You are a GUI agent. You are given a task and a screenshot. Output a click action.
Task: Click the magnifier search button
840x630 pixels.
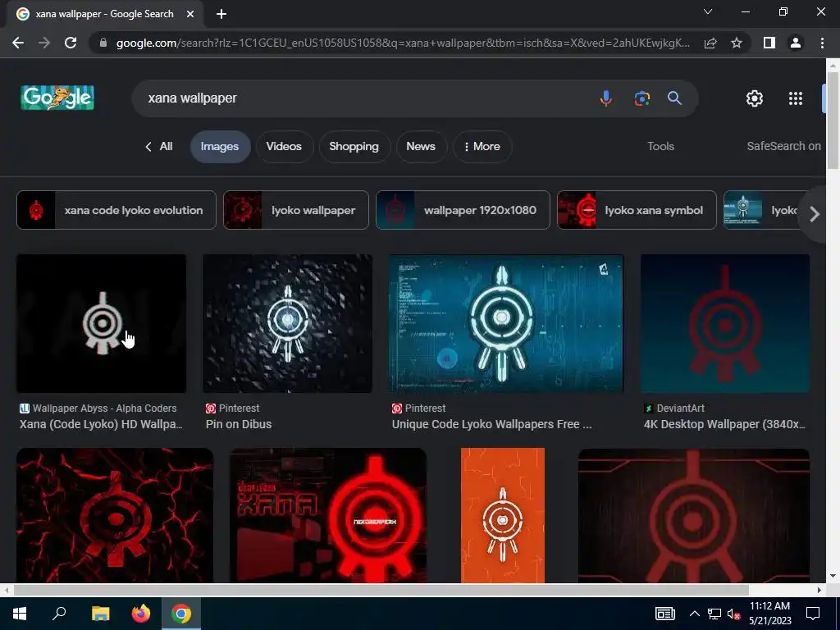[674, 98]
